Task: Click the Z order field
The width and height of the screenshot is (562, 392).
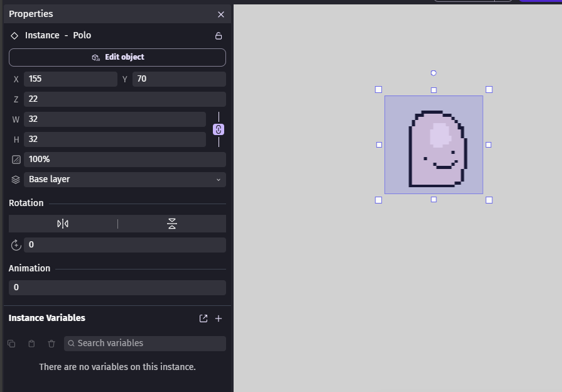Action: coord(125,99)
